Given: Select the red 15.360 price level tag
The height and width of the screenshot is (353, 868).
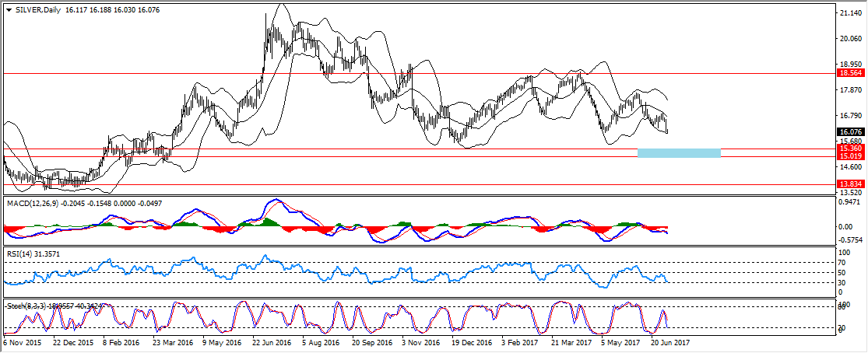Looking at the screenshot, I should (x=849, y=148).
